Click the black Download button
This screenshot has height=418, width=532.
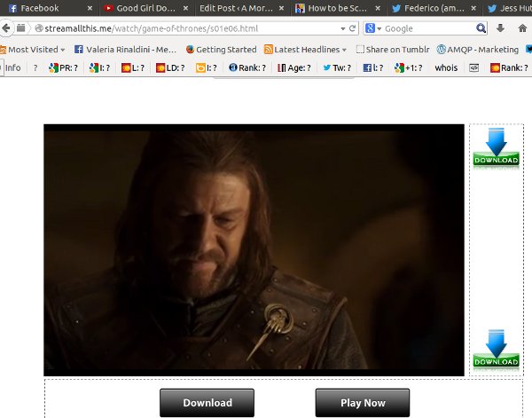coord(207,403)
